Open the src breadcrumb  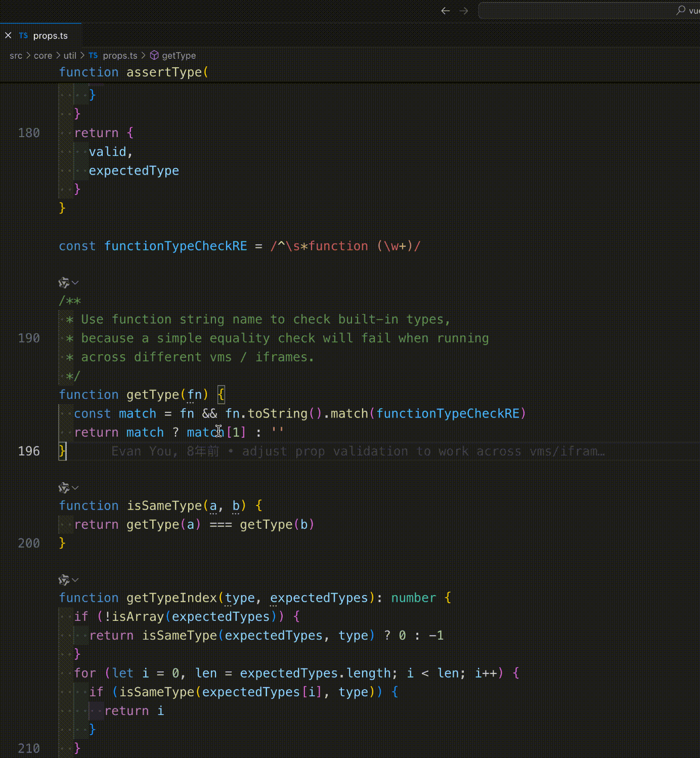[x=16, y=56]
